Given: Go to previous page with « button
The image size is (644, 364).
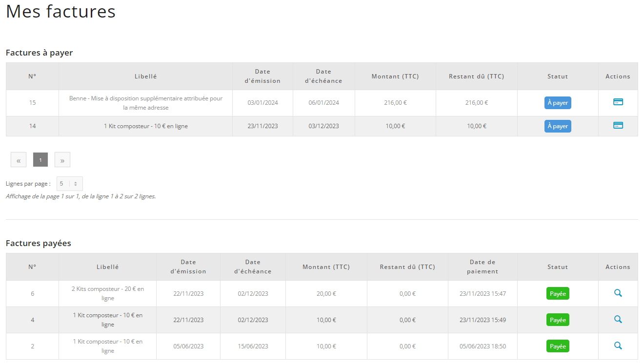Looking at the screenshot, I should tap(19, 160).
